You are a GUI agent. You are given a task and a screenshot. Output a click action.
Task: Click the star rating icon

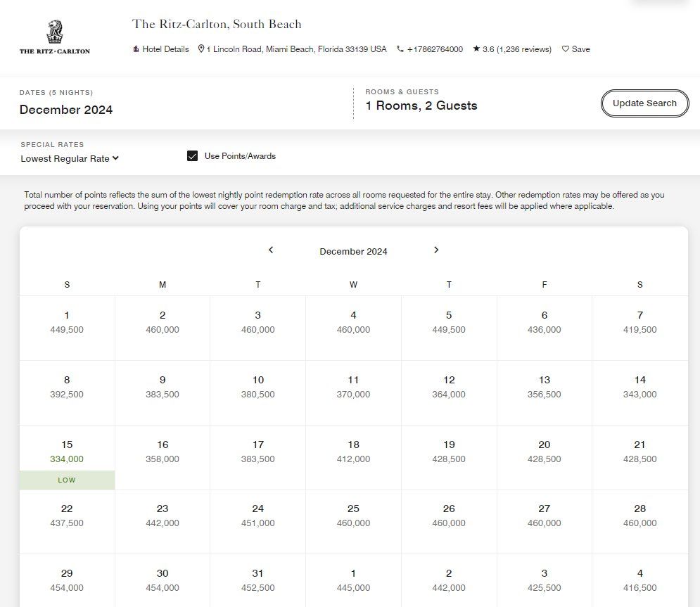coord(476,49)
